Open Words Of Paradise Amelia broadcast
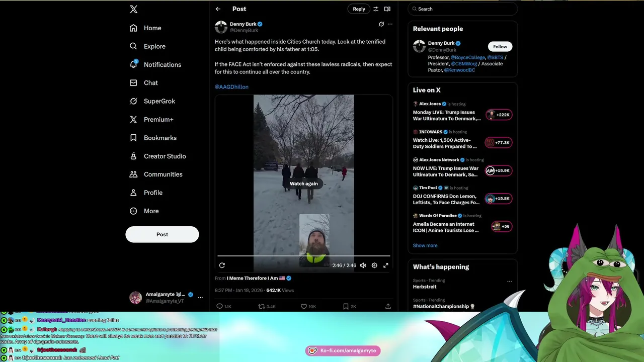The width and height of the screenshot is (644, 362). [462, 224]
